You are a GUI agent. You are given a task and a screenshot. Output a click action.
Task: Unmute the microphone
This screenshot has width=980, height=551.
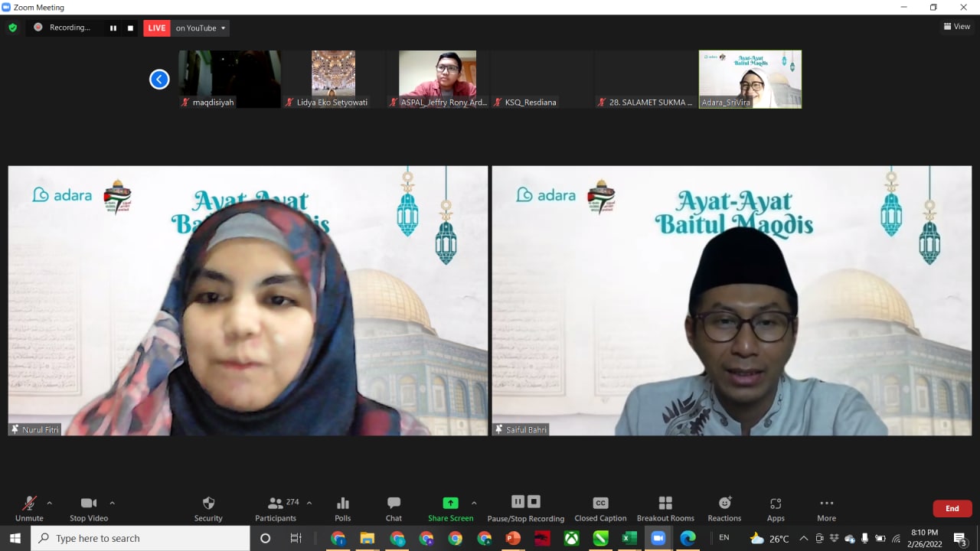(29, 508)
